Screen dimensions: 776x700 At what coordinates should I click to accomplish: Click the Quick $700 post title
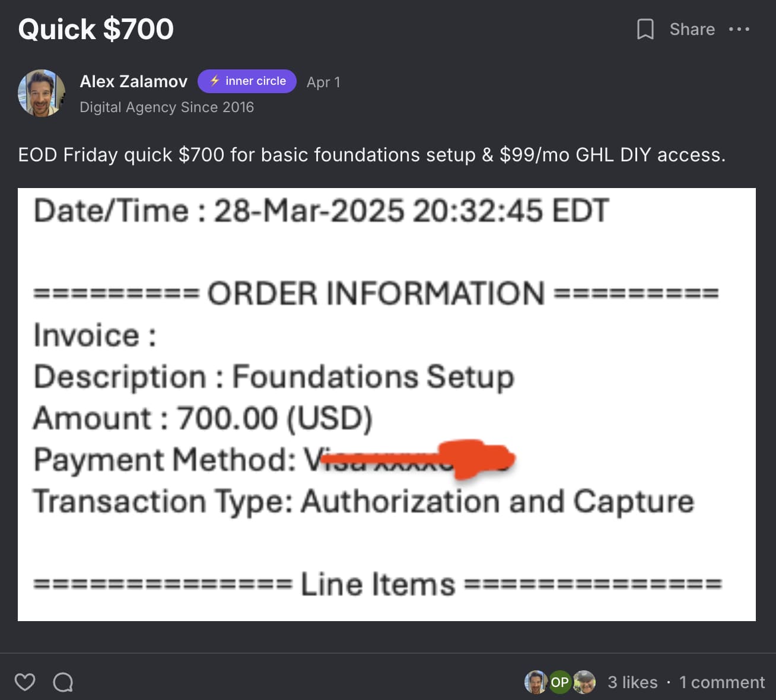[x=96, y=29]
